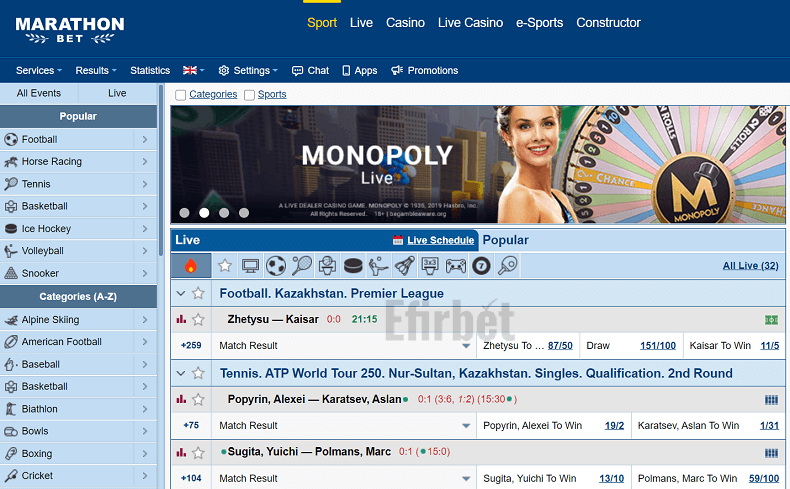Open the Settings dropdown menu
Viewport: 790px width, 489px height.
click(248, 71)
